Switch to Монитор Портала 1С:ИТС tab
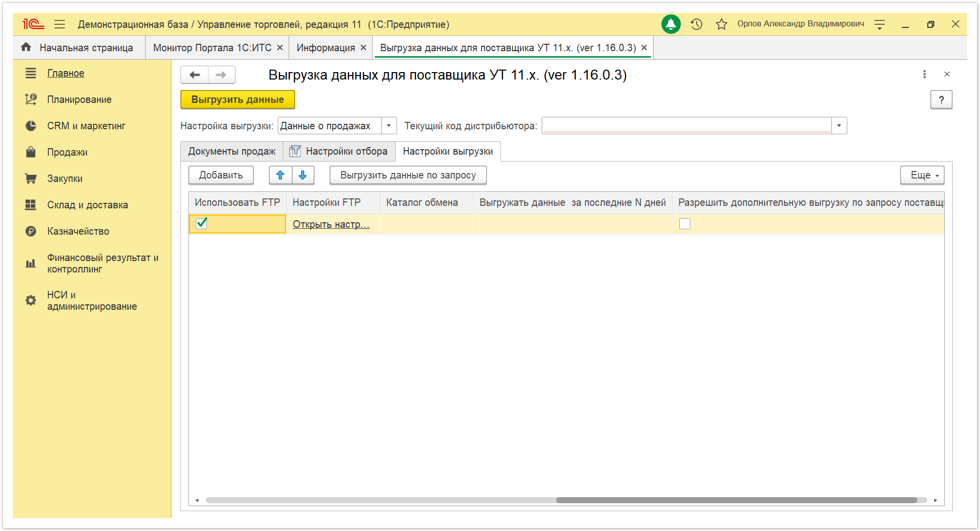Image resolution: width=980 pixels, height=531 pixels. (x=212, y=48)
